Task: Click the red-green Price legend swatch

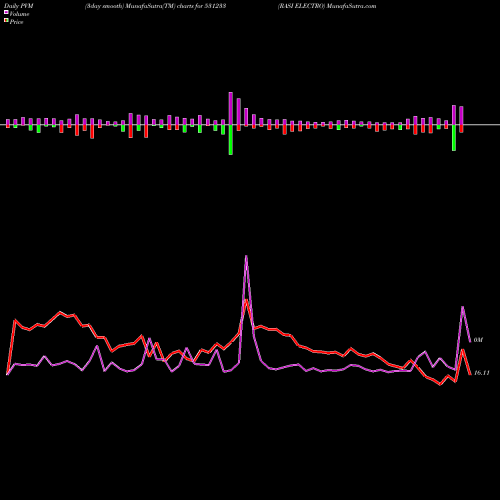Action: tap(6, 21)
